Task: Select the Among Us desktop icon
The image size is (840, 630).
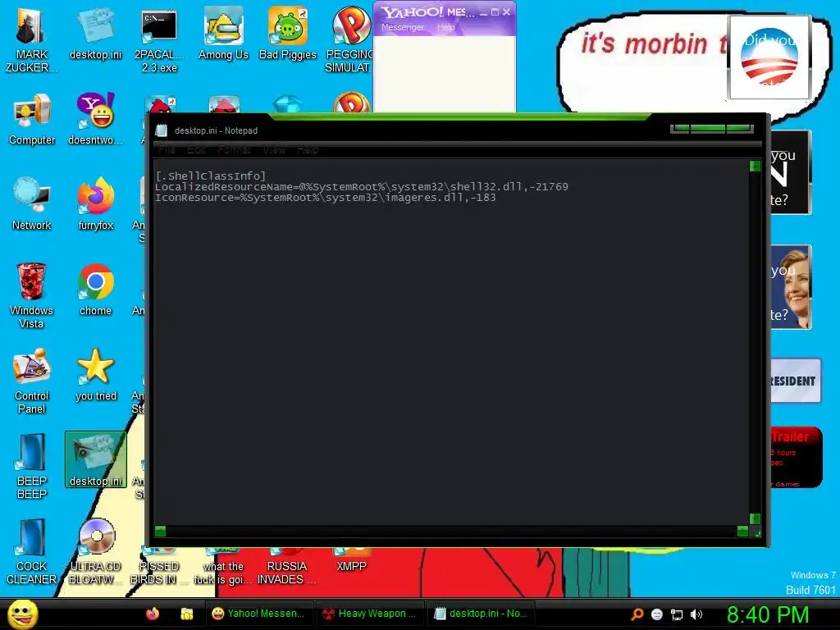Action: tap(223, 34)
